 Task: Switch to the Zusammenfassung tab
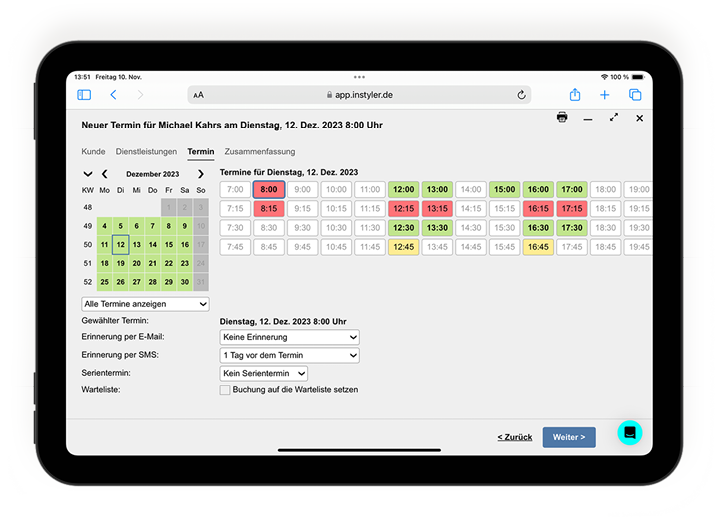[259, 152]
